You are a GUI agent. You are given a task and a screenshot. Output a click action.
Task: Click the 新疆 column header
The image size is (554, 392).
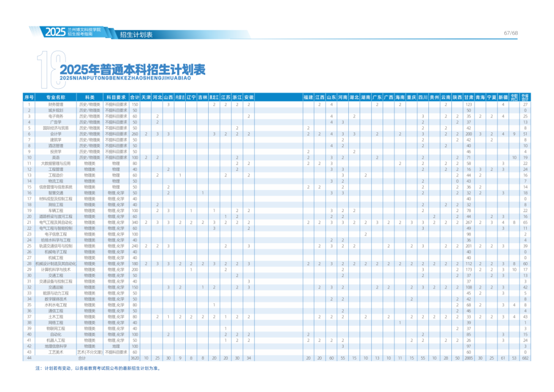tap(503, 97)
